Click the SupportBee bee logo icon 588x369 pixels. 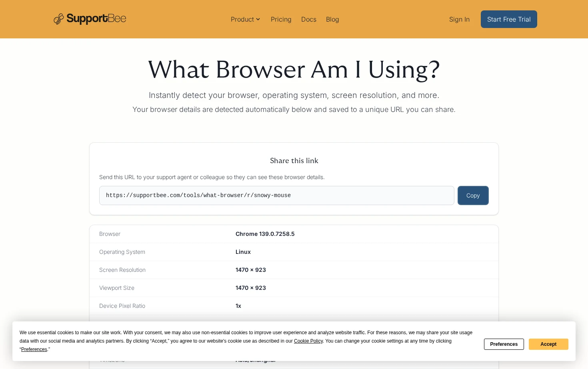[x=59, y=19]
